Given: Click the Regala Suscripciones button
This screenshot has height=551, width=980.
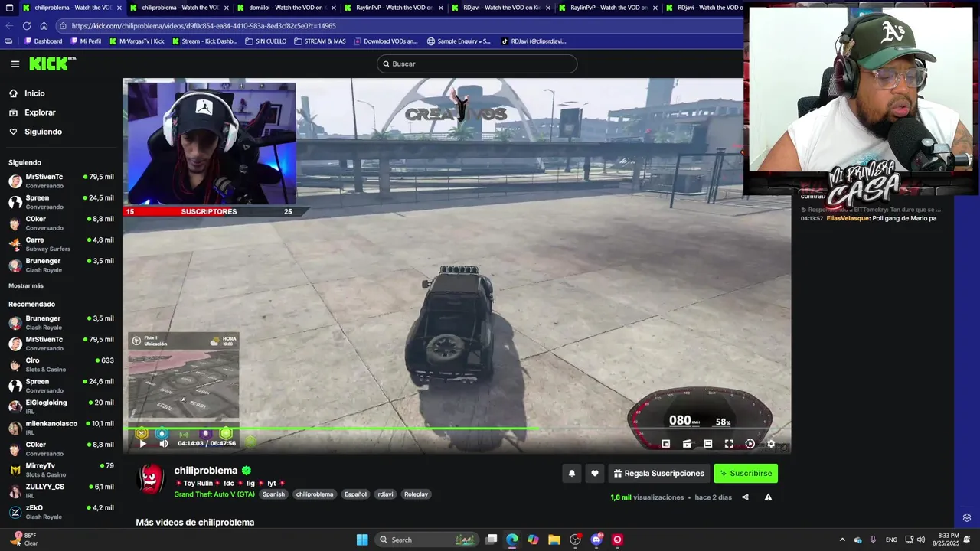Looking at the screenshot, I should coord(658,474).
